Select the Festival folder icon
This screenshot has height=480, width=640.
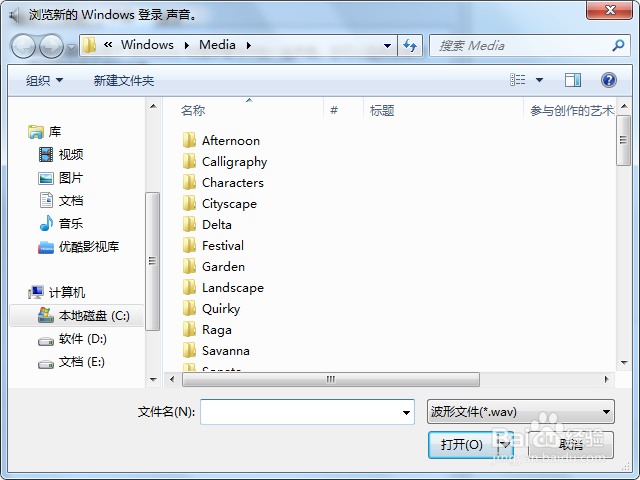189,245
